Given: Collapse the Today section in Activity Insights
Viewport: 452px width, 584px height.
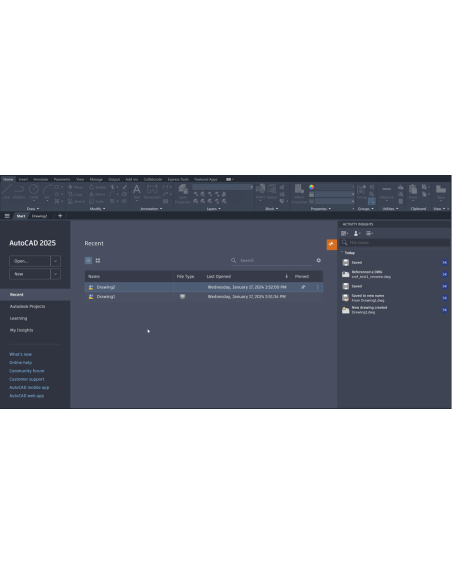Looking at the screenshot, I should [x=342, y=253].
